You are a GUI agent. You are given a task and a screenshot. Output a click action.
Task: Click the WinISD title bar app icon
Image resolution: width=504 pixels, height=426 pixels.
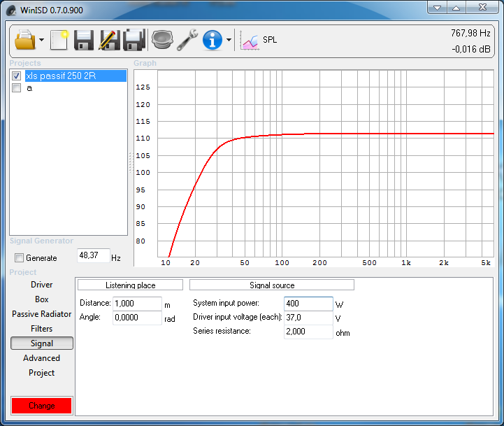[x=12, y=10]
